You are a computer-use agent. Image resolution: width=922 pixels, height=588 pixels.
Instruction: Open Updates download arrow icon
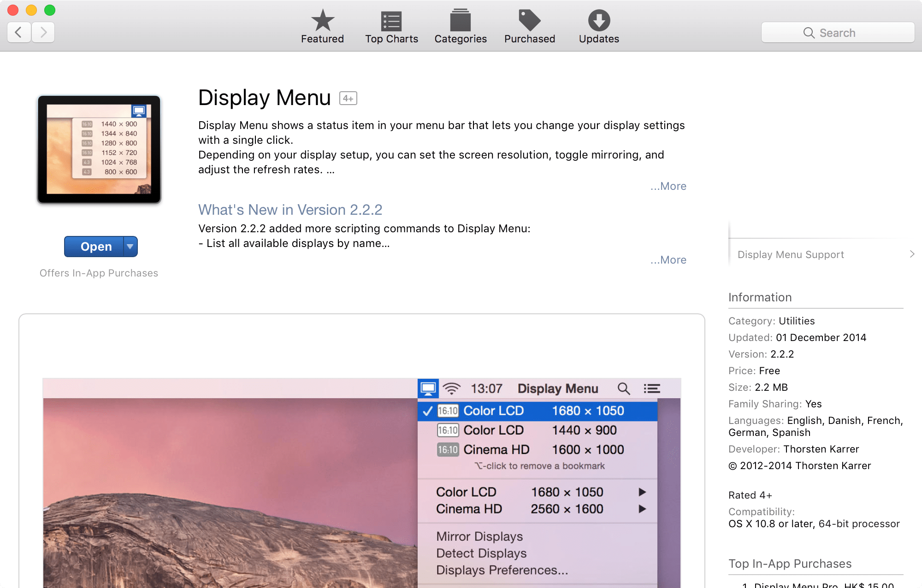[599, 21]
